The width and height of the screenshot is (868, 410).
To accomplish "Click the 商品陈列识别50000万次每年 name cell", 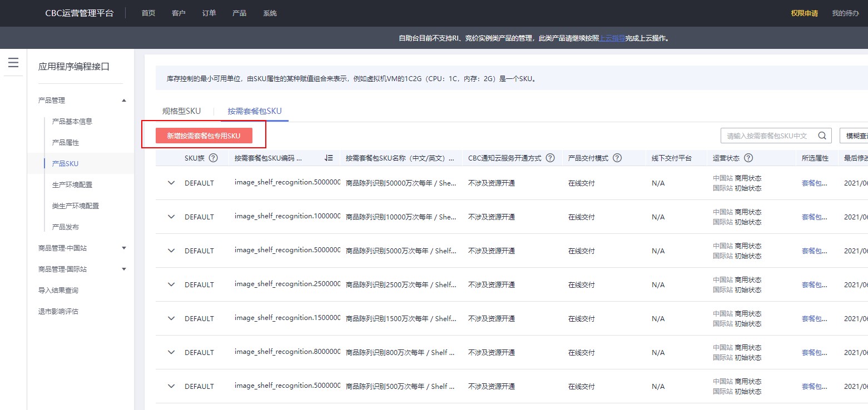I will tap(401, 183).
